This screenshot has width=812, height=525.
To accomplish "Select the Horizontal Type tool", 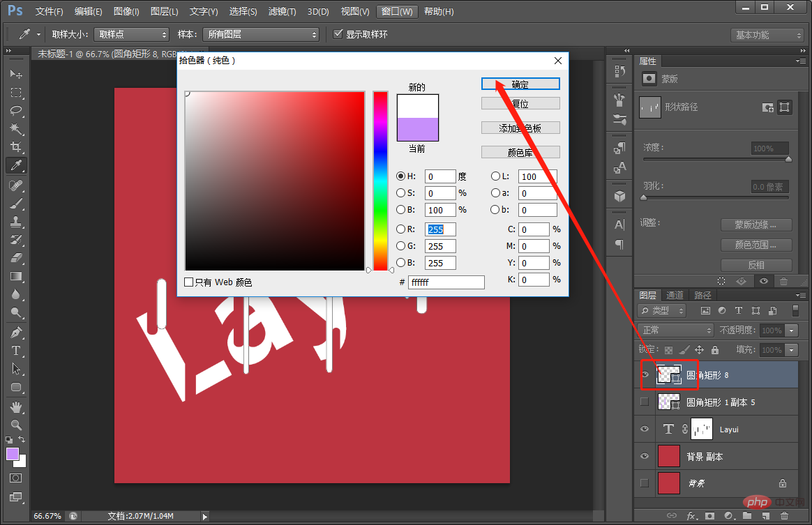I will coord(16,351).
